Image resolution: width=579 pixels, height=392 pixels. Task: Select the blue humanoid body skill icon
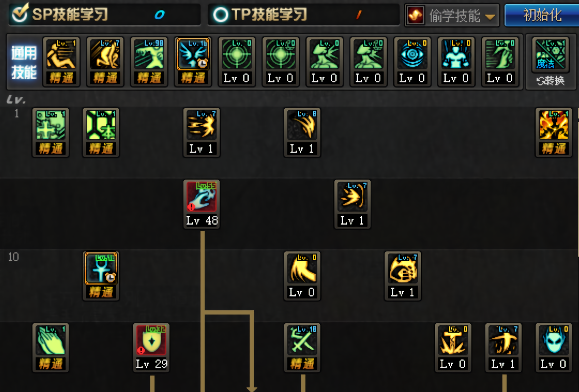456,61
